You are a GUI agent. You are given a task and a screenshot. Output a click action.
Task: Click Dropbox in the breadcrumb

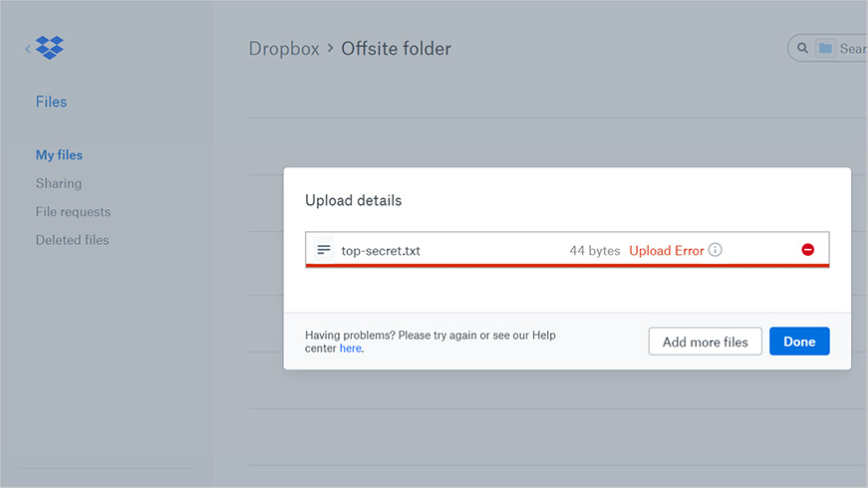284,49
